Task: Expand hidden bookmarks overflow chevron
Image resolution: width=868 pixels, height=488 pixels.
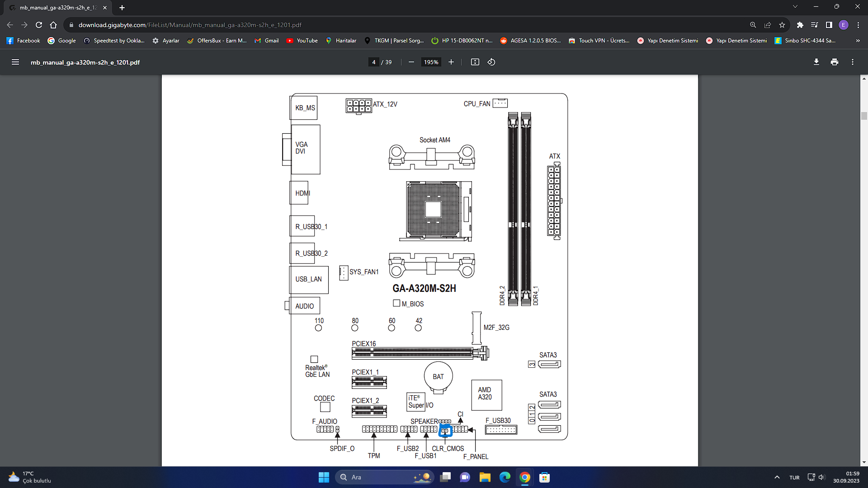Action: point(858,41)
